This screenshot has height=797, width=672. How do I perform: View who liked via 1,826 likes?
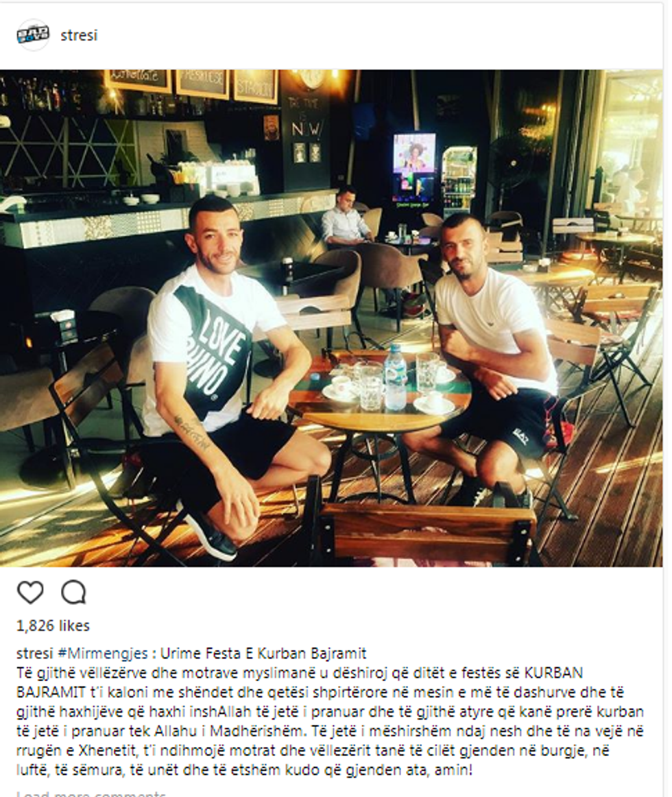pos(53,626)
